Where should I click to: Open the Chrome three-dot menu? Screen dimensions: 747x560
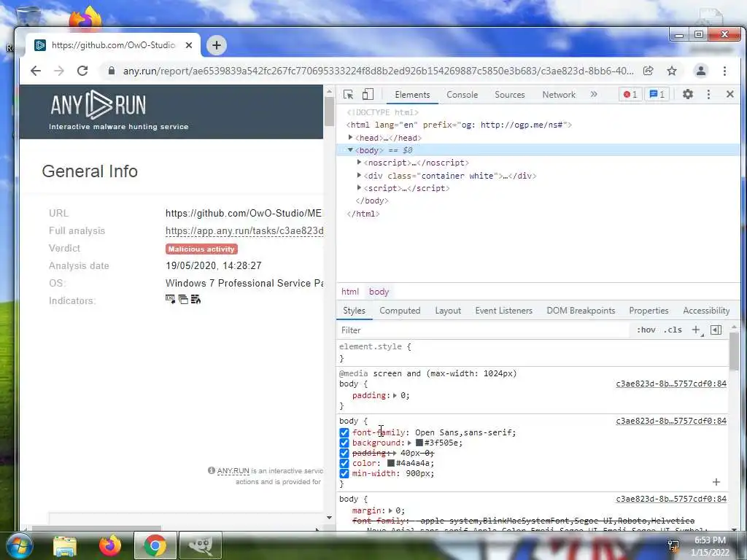724,71
